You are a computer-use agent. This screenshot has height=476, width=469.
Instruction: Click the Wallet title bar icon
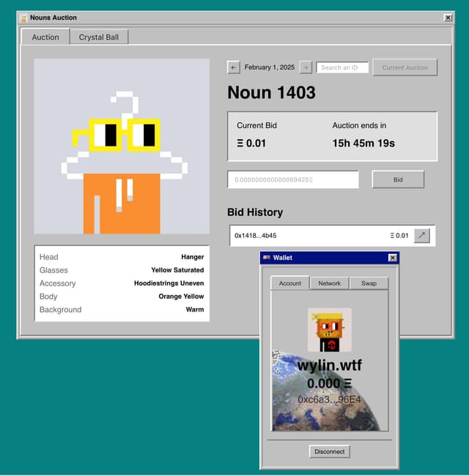[x=267, y=258]
